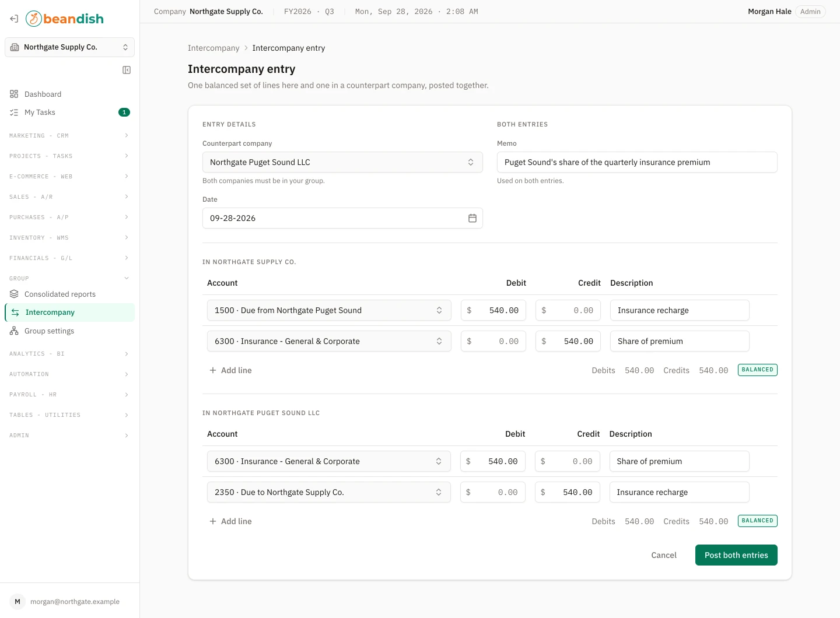
Task: Edit debit amount for account 1500 line
Action: point(494,310)
